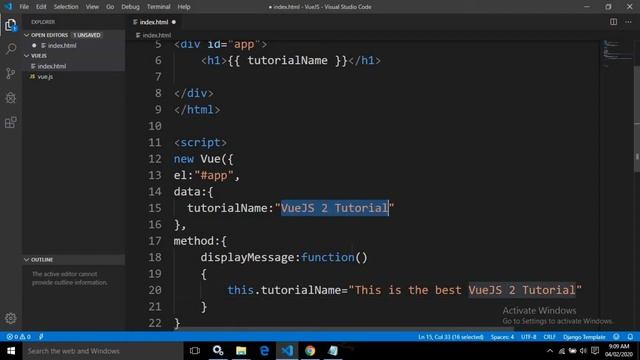This screenshot has width=640, height=360.
Task: Open the Help menu
Action: click(x=184, y=7)
